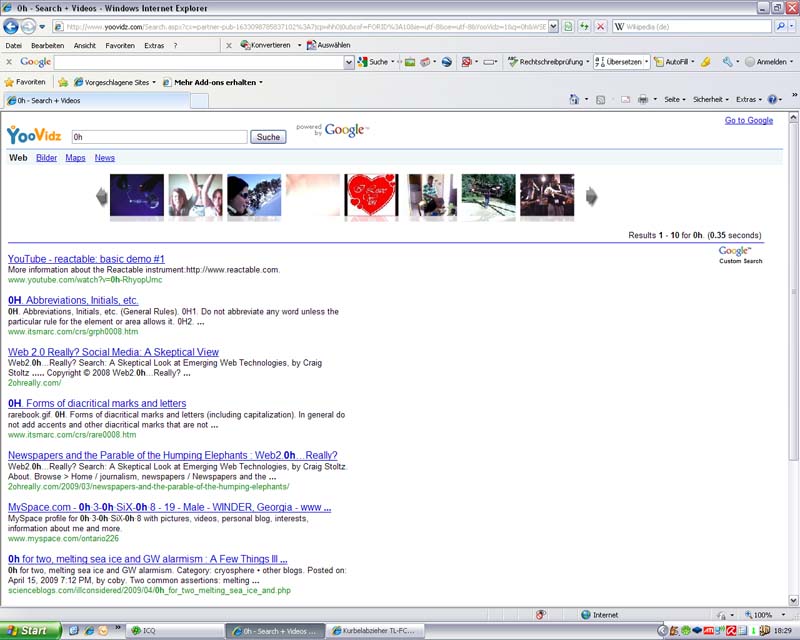Open the recent pages dropdown beside Forward

pos(42,27)
